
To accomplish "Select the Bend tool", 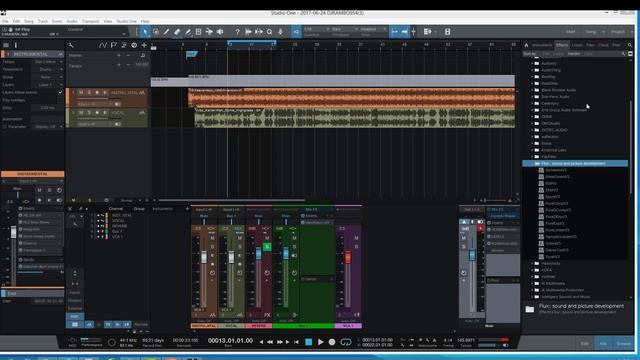I will pos(209,31).
